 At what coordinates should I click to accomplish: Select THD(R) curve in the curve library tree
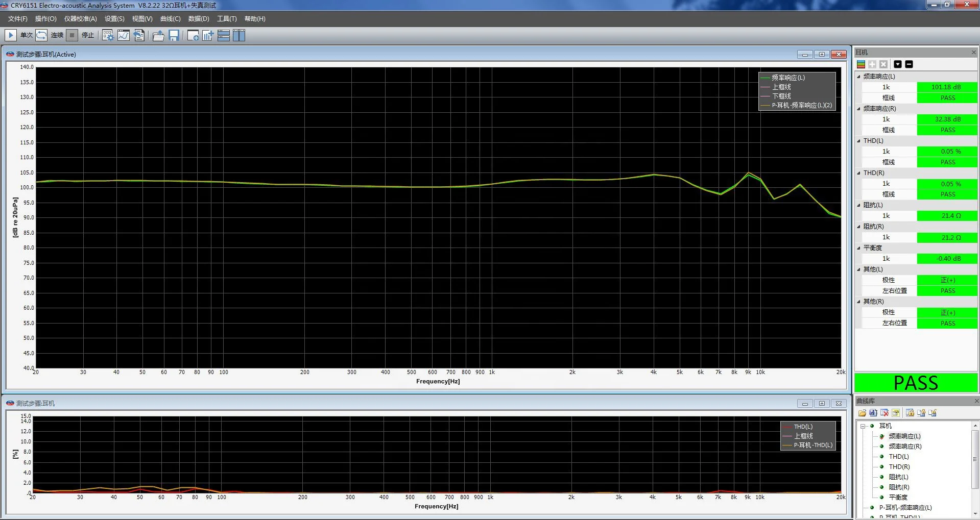(899, 467)
